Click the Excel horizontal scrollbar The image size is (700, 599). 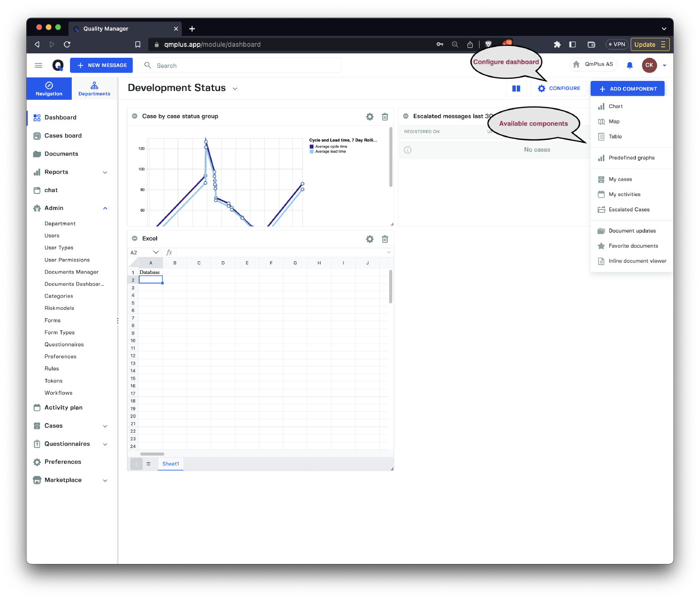tap(152, 454)
